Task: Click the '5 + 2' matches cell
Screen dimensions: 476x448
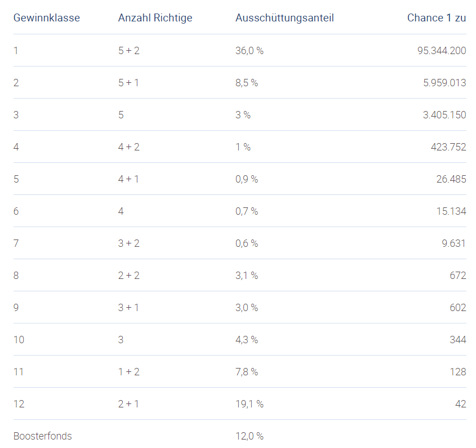Action: 128,51
